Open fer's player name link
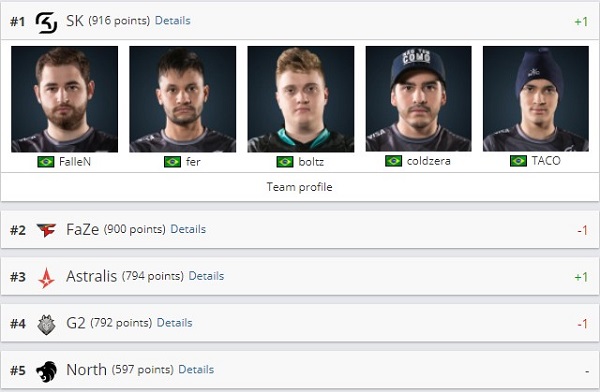The image size is (600, 392). [193, 162]
